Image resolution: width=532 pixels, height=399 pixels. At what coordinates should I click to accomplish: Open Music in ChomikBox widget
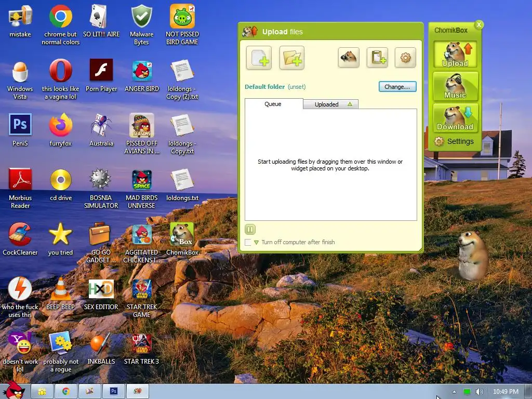coord(455,86)
